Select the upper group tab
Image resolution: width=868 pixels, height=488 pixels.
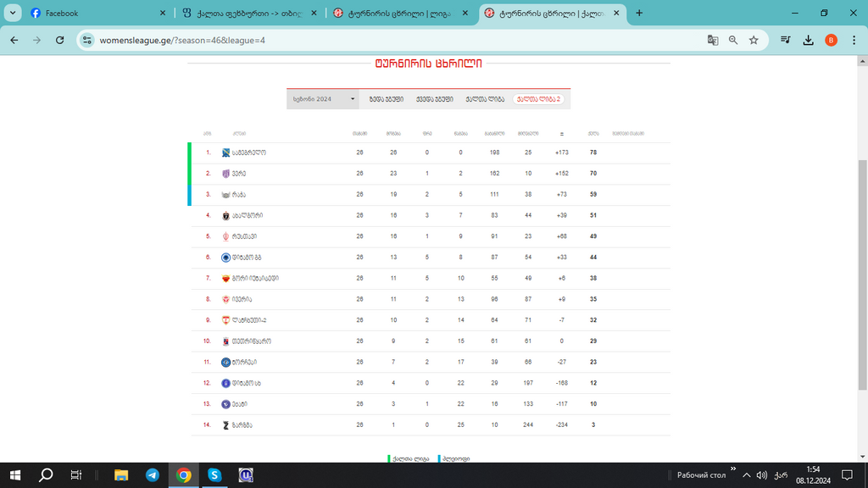click(x=387, y=99)
